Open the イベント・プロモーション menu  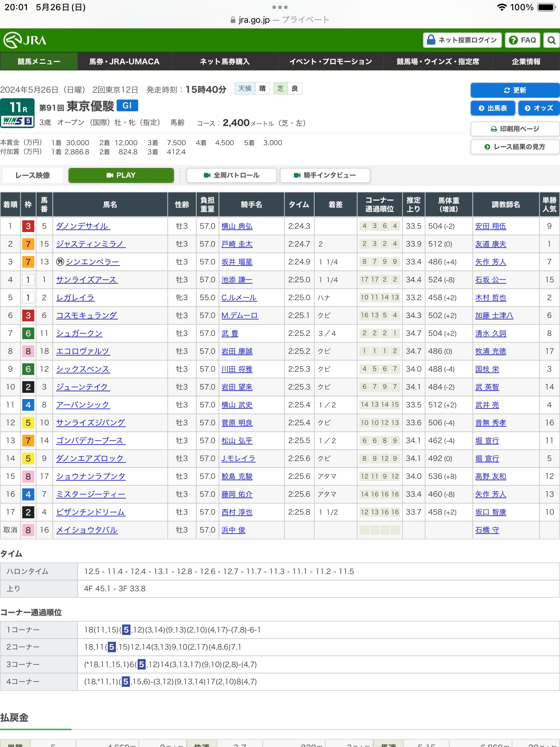[x=331, y=61]
